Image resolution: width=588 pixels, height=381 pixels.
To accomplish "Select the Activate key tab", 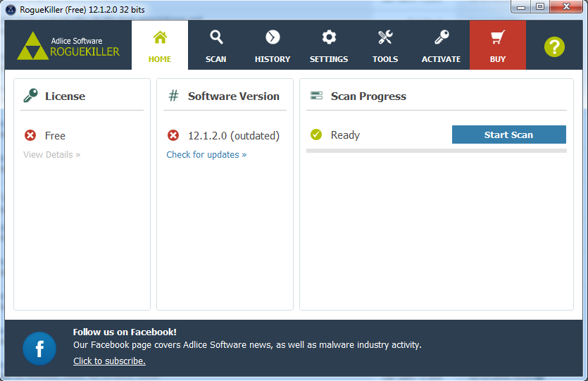I will (441, 45).
